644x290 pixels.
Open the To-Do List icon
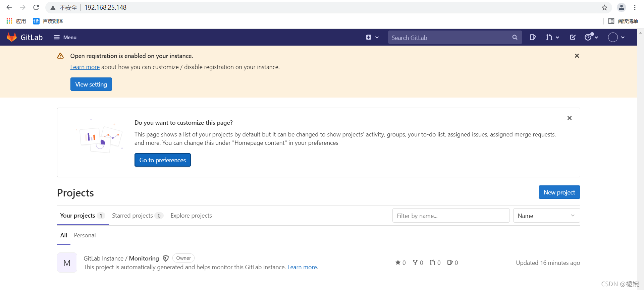[x=573, y=37]
